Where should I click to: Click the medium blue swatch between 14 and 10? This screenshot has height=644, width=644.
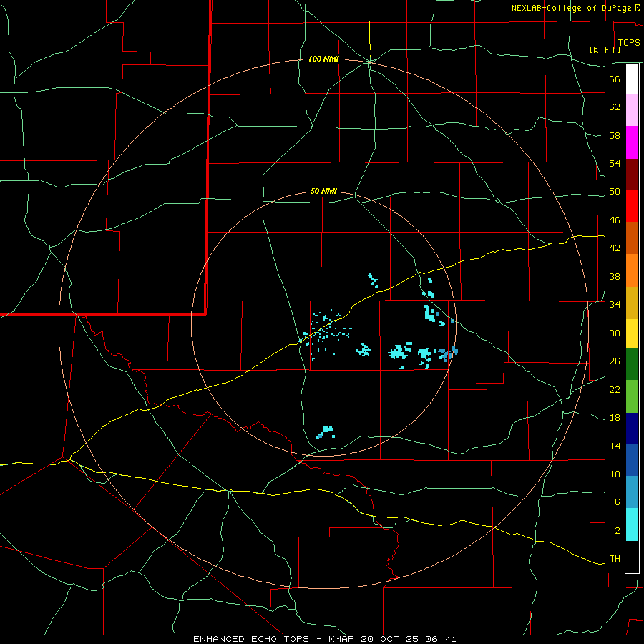[632, 460]
